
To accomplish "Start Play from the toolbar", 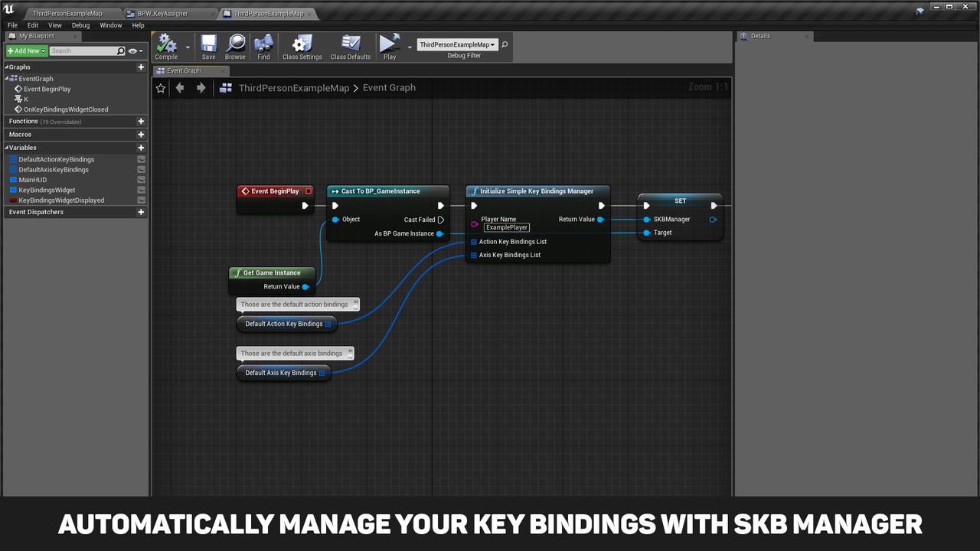I will point(390,46).
